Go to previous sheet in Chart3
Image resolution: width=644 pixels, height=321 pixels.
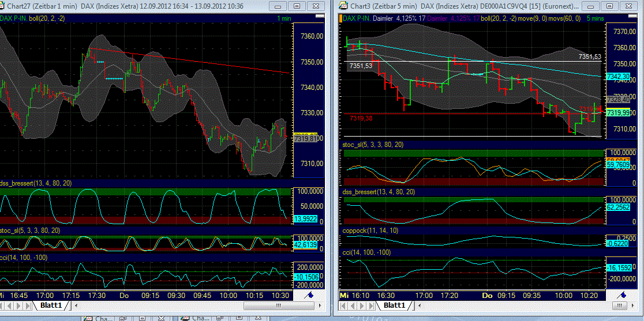353,306
